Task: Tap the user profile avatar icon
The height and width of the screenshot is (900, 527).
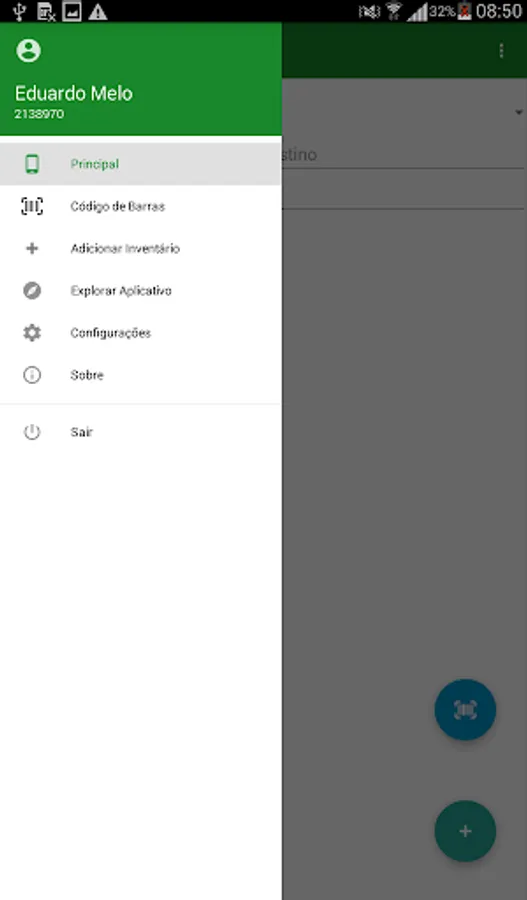Action: coord(28,51)
